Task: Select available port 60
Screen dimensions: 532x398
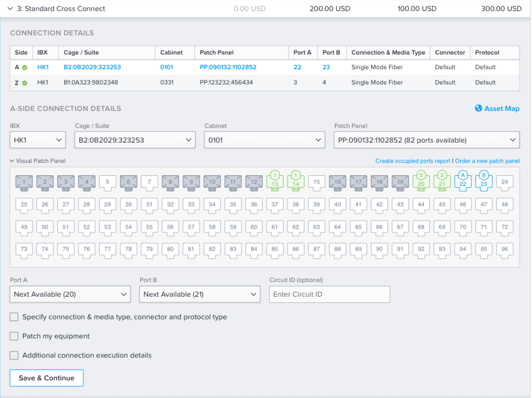Action: tap(254, 227)
